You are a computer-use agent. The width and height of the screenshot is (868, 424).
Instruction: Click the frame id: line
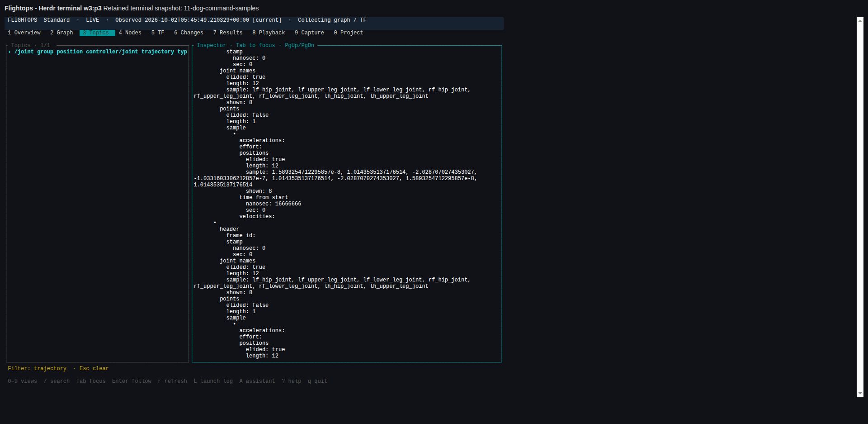(241, 235)
